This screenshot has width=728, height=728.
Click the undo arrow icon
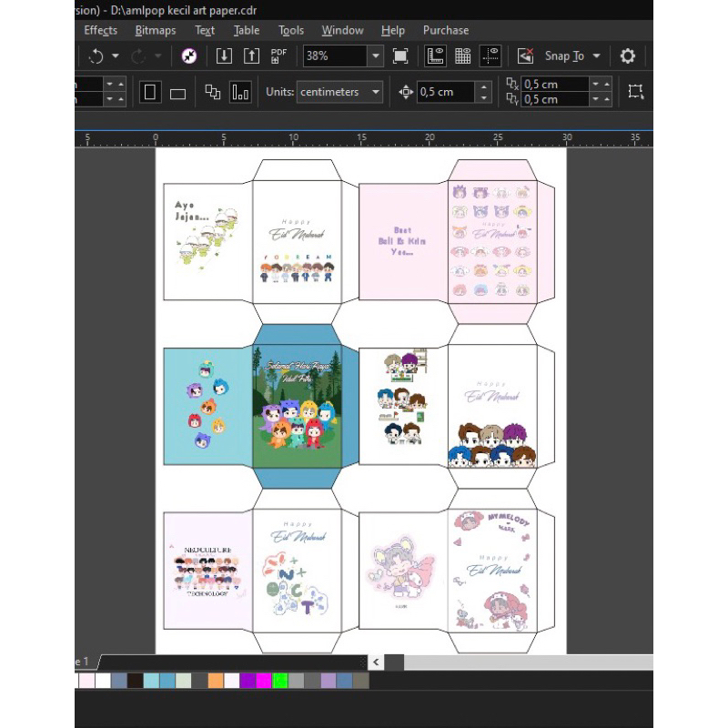click(96, 56)
